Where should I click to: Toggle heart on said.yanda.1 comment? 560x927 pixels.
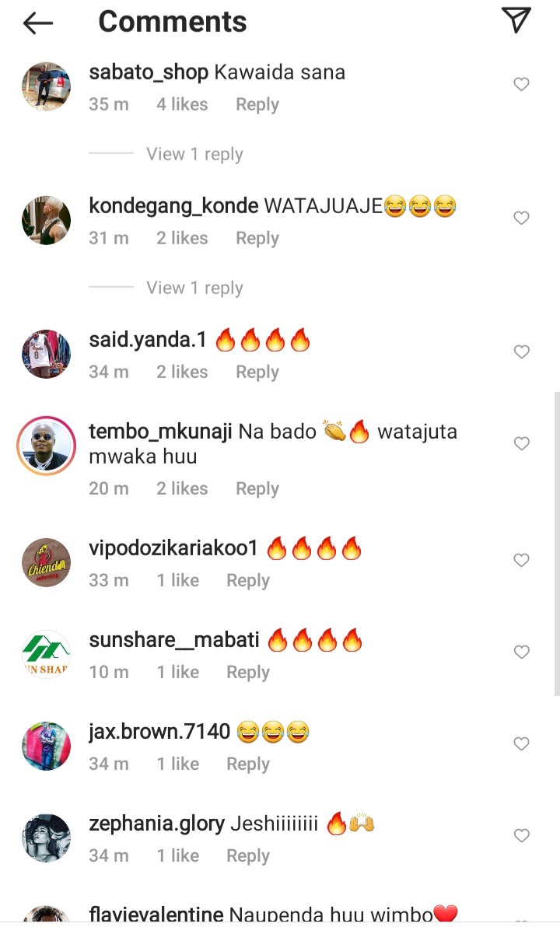(x=521, y=352)
